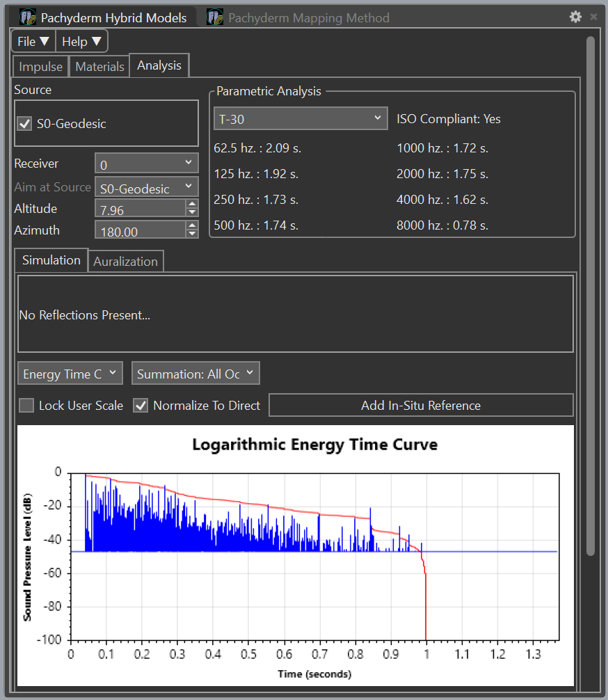Enable Lock User Scale checkbox
This screenshot has width=608, height=700.
(26, 406)
